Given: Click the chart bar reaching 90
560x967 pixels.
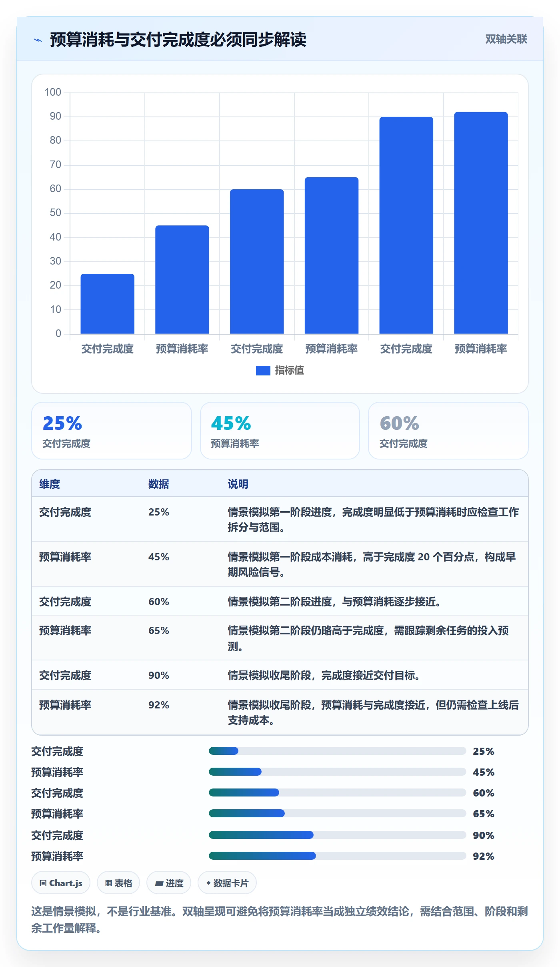Looking at the screenshot, I should 406,225.
